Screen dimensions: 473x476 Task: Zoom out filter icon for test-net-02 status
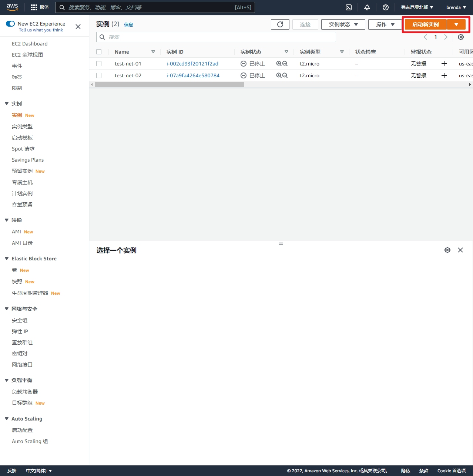[285, 75]
